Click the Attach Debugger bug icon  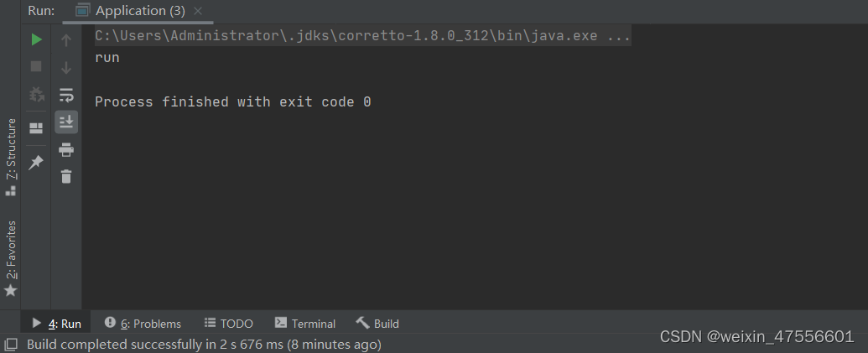[x=36, y=94]
